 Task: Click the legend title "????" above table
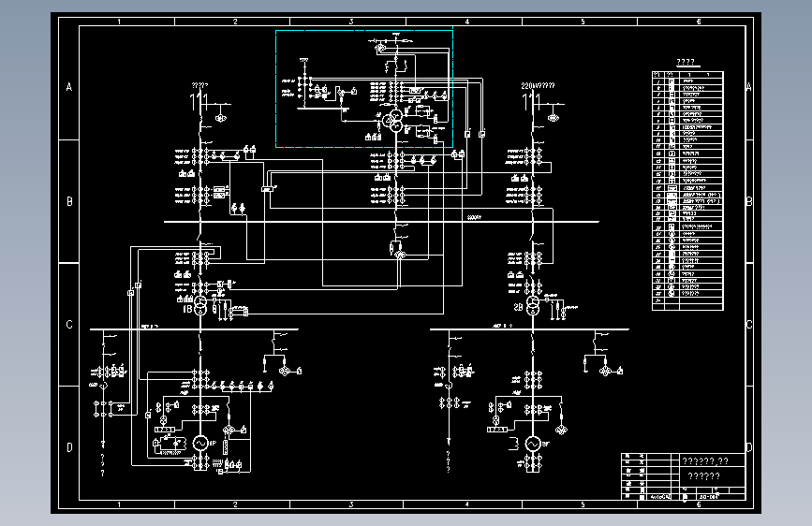(686, 62)
